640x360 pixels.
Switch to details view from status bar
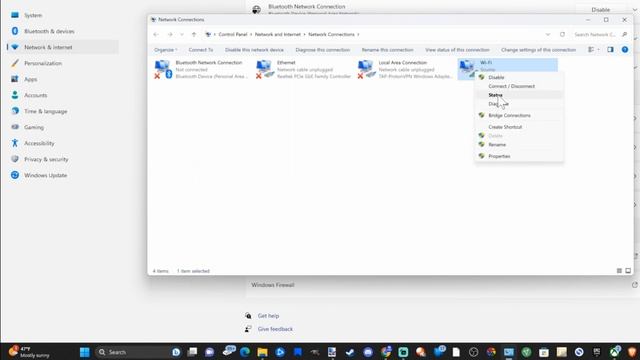(619, 271)
